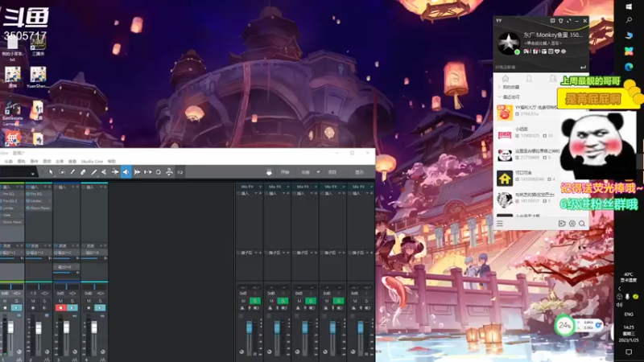Bypass the Pro EQ insert on channel 2
Image resolution: width=644 pixels, height=362 pixels.
click(x=28, y=194)
